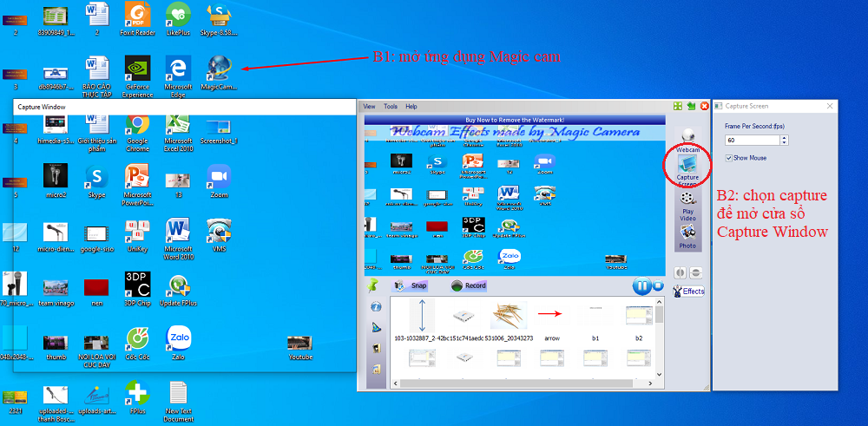The image size is (868, 426).
Task: Open the Effects panel
Action: tap(689, 291)
